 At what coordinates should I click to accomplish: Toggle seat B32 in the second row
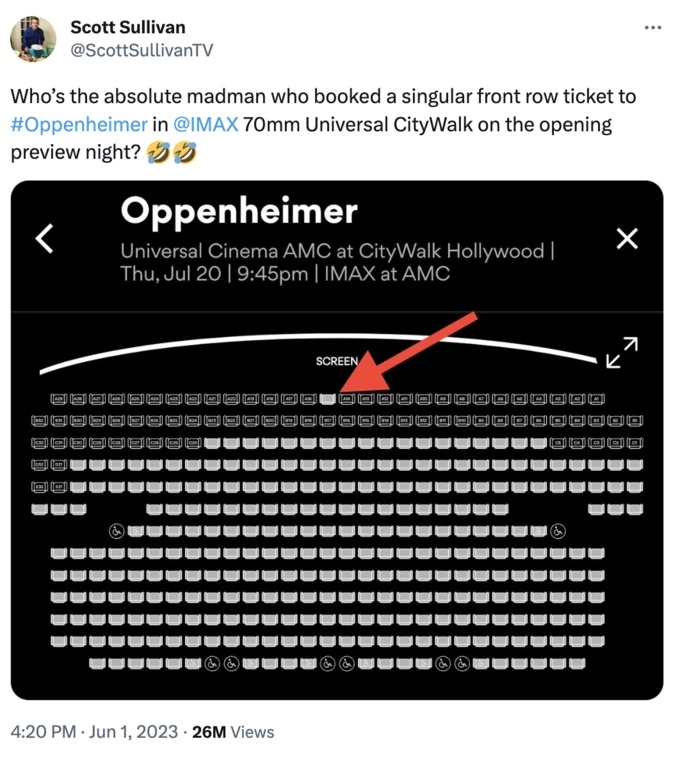[39, 421]
